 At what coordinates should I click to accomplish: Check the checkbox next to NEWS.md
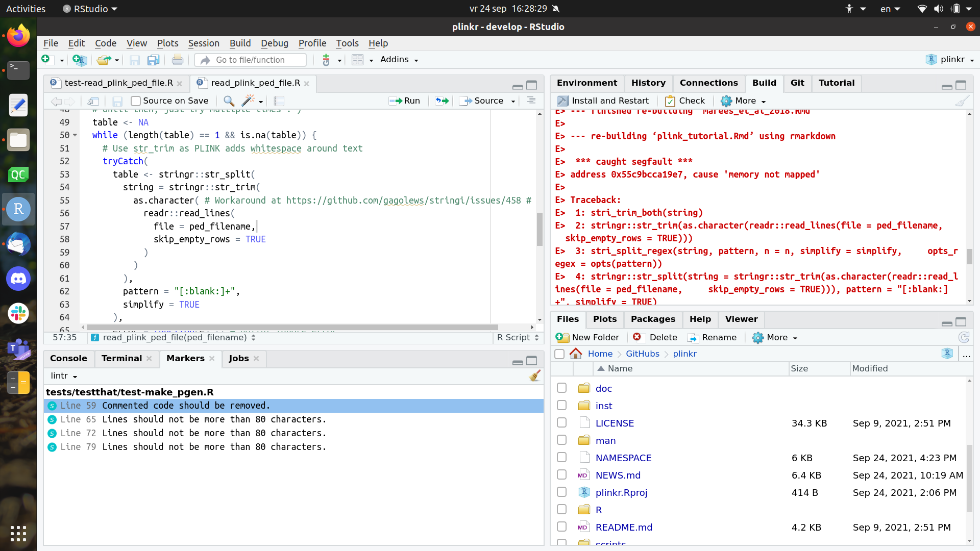click(x=561, y=474)
